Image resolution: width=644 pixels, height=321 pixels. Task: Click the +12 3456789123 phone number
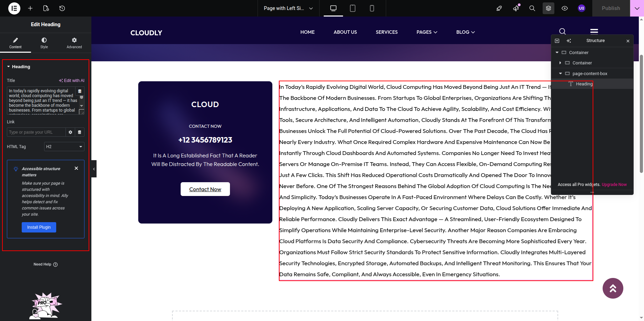coord(205,140)
